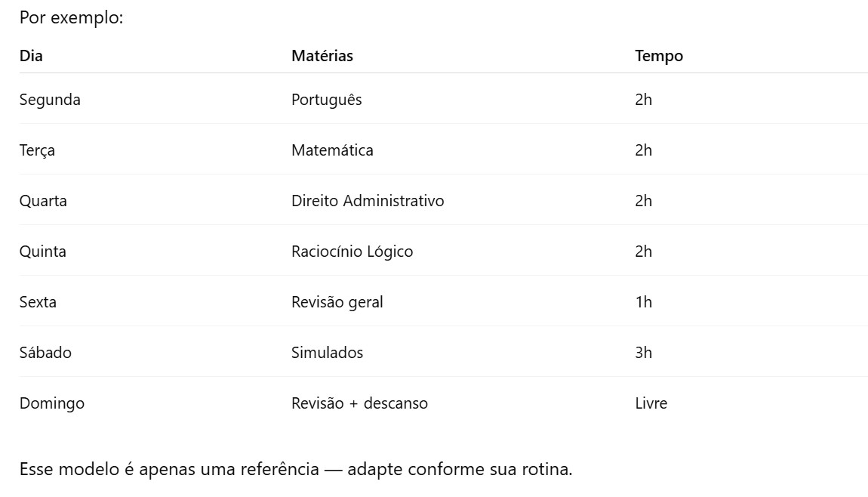
Task: Select the "Quarta" day cell
Action: click(43, 201)
